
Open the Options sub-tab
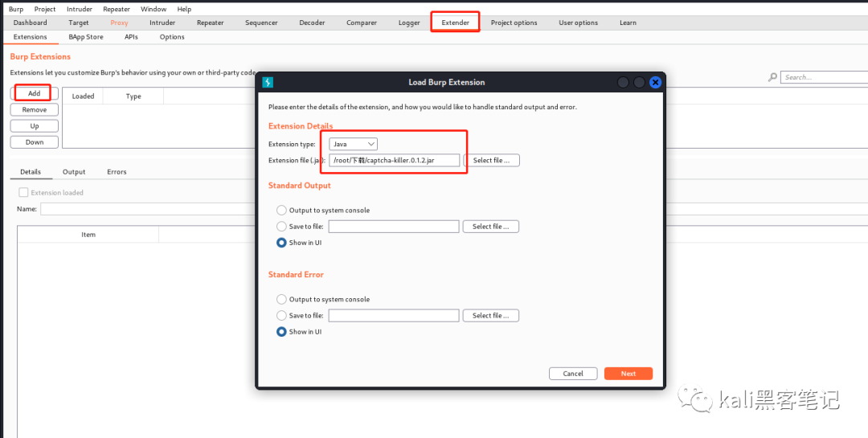pyautogui.click(x=172, y=37)
